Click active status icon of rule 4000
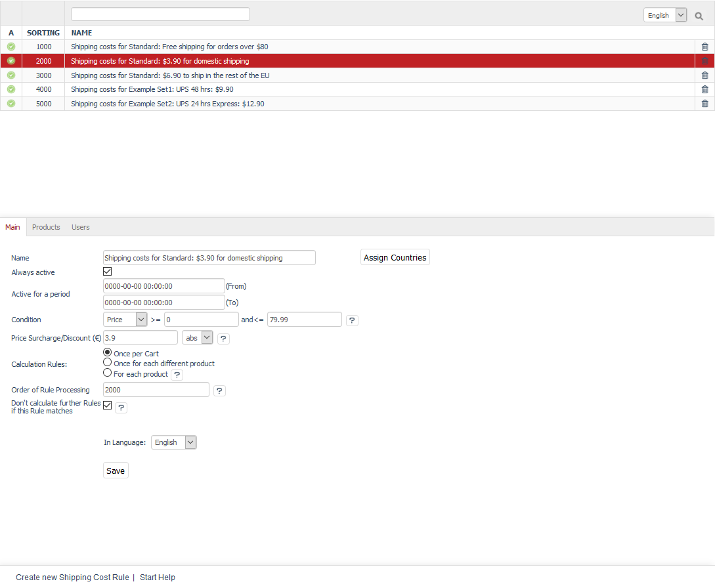Viewport: 715px width, 588px height. [11, 89]
